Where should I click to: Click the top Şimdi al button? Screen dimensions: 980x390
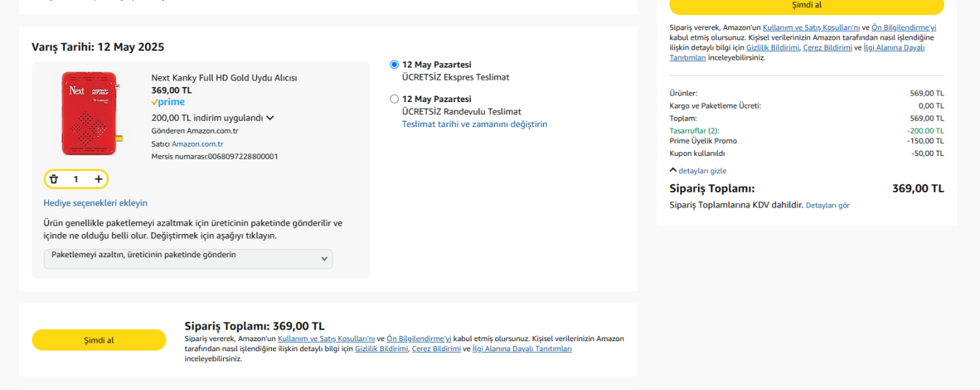coord(806,5)
